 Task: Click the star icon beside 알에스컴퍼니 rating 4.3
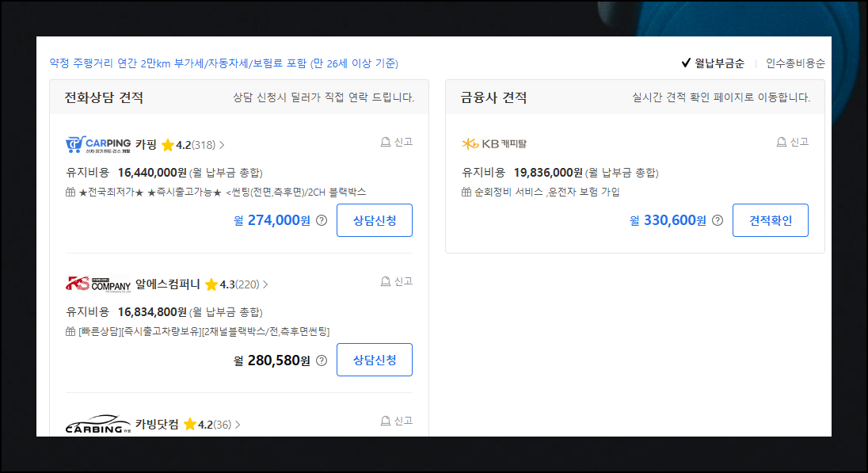pos(211,284)
